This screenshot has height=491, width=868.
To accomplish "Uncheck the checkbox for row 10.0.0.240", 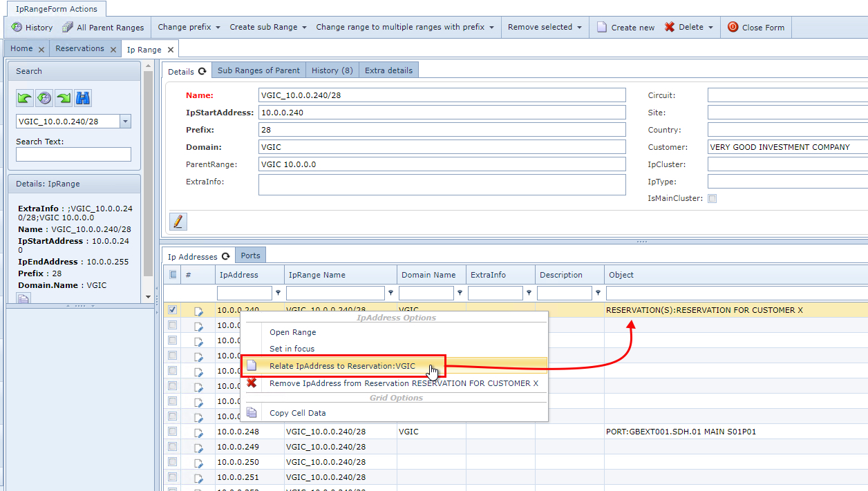I will 173,310.
